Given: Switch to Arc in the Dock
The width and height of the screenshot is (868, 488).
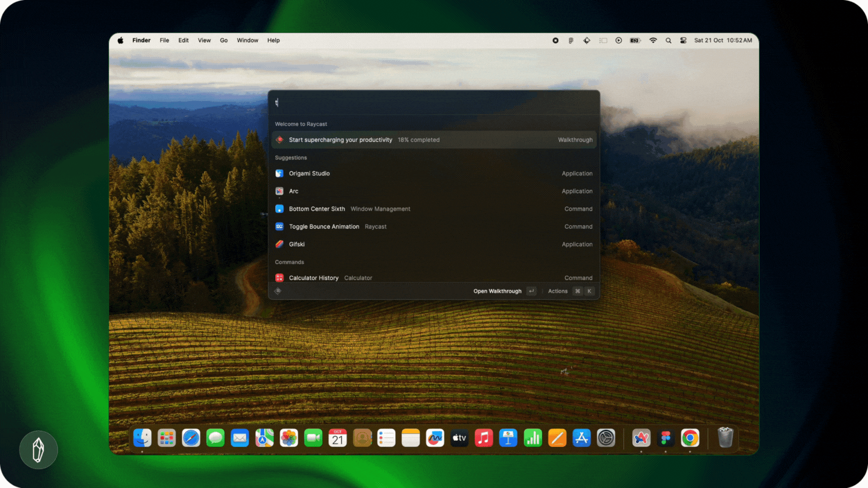Looking at the screenshot, I should coord(641,438).
